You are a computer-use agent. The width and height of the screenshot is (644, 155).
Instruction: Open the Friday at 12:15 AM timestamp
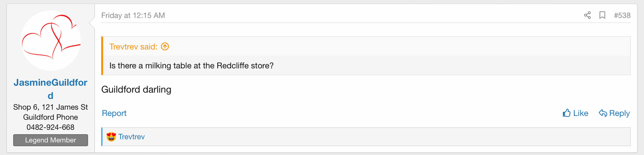(x=133, y=15)
